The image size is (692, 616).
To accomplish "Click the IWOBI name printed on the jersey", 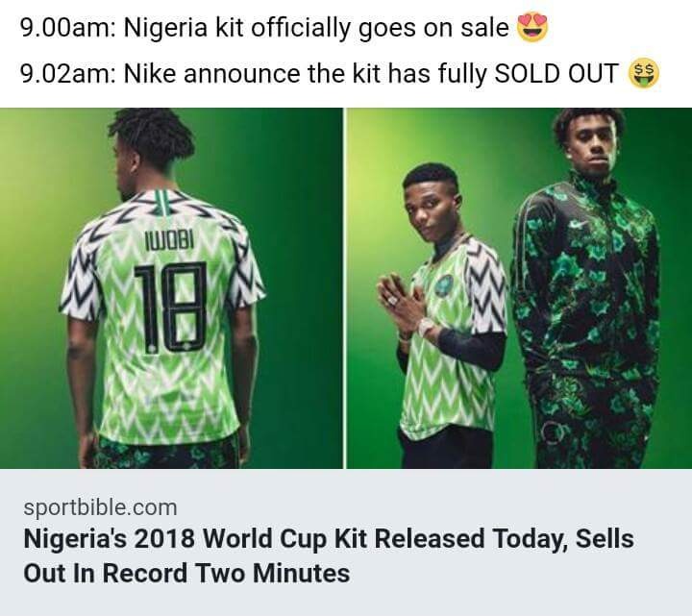I will pos(171,237).
